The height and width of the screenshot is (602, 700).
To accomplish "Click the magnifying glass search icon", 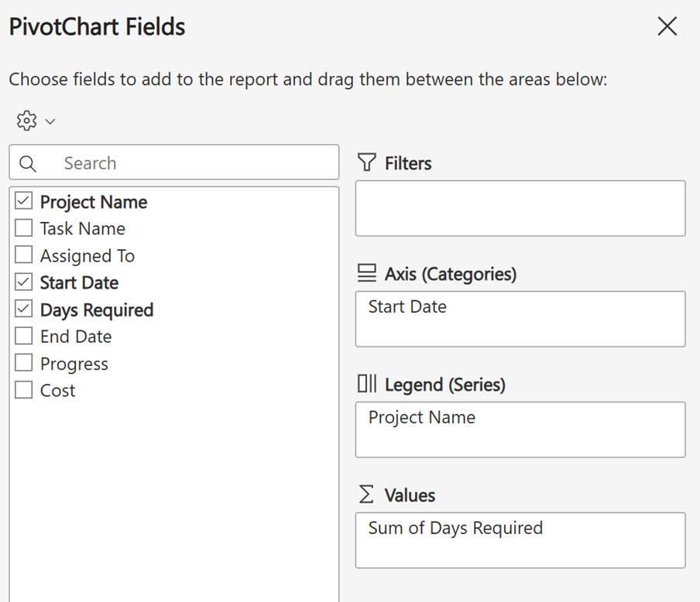I will pos(28,163).
